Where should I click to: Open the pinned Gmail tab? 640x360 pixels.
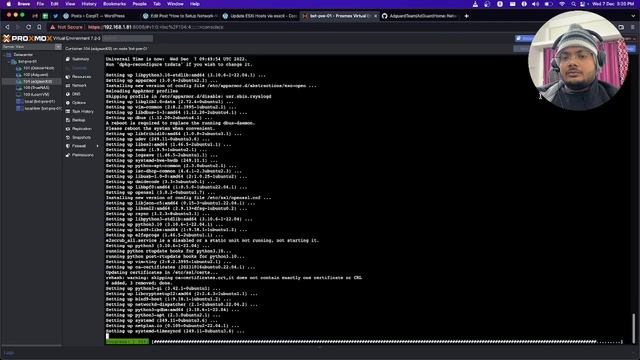35,16
